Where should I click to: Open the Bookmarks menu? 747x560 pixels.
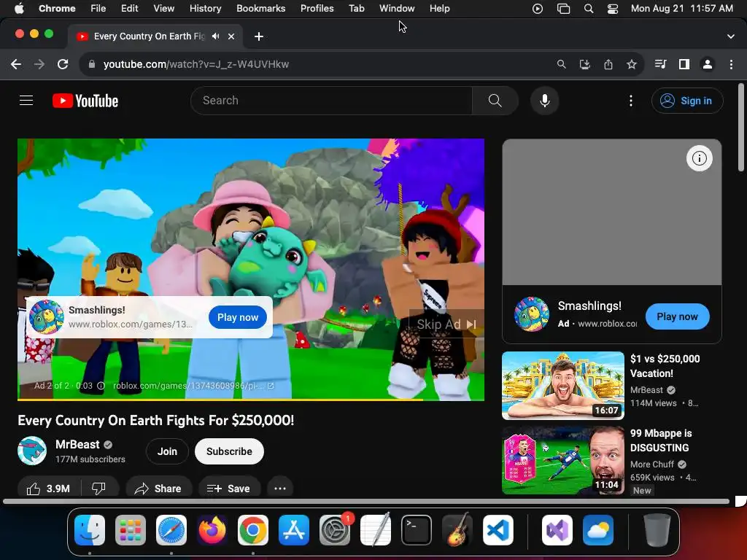click(260, 9)
